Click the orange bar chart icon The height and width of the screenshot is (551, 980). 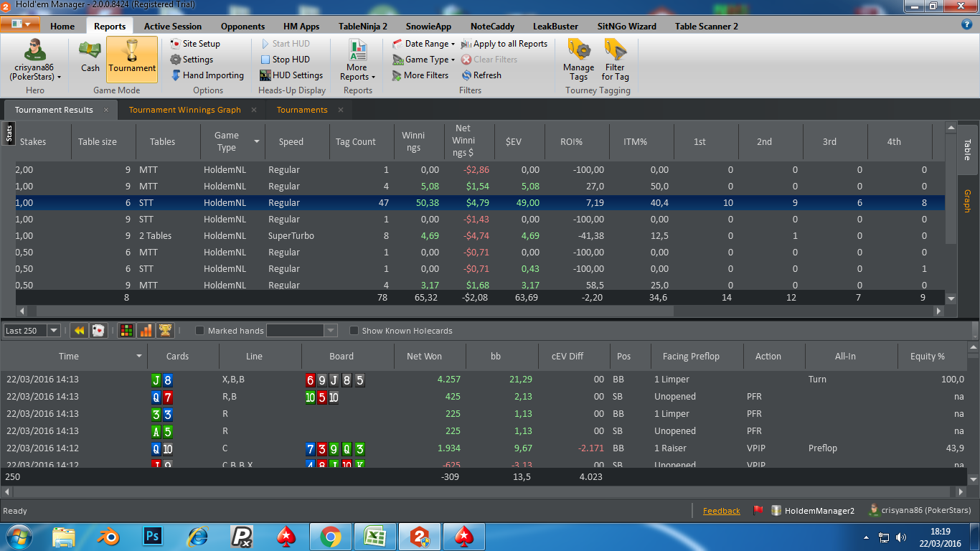point(146,331)
